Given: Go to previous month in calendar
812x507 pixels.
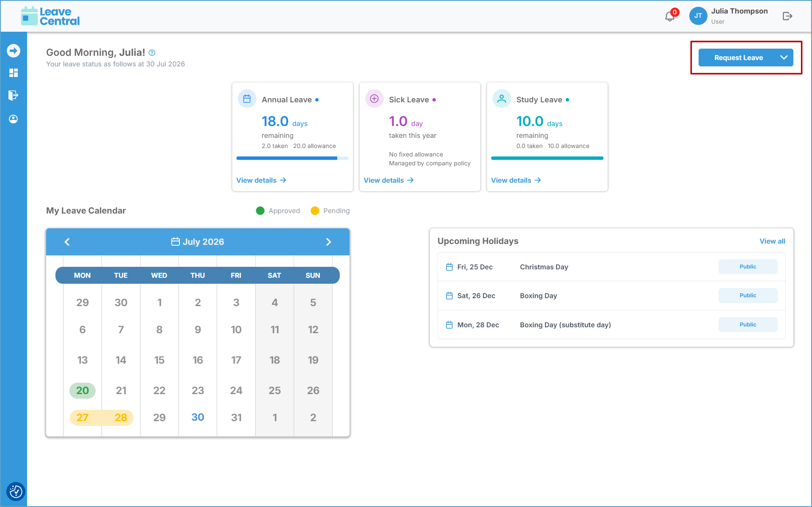Looking at the screenshot, I should click(x=67, y=242).
